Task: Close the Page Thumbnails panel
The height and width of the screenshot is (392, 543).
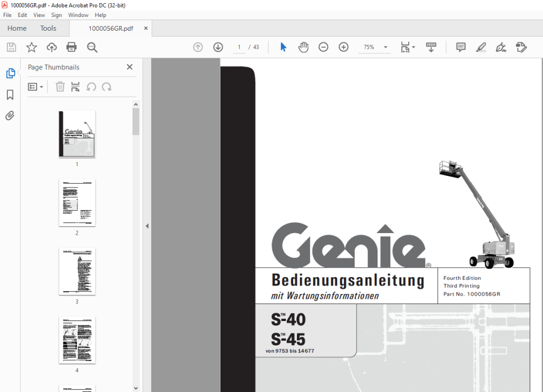Action: (129, 67)
